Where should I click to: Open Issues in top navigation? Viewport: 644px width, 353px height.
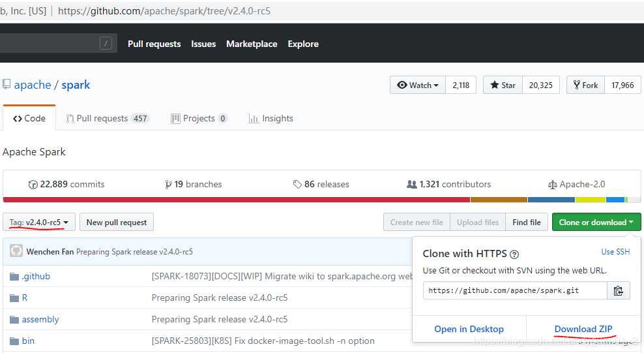tap(203, 44)
